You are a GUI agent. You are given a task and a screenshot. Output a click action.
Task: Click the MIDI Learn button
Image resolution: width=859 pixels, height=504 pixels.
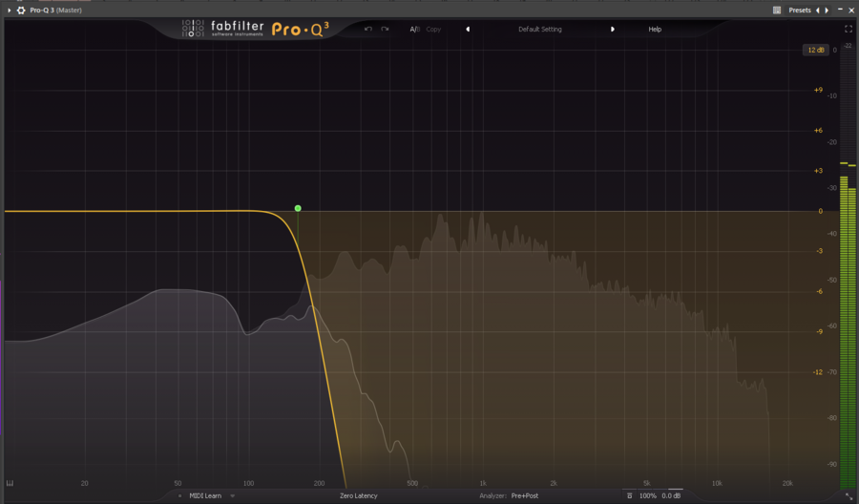click(205, 495)
